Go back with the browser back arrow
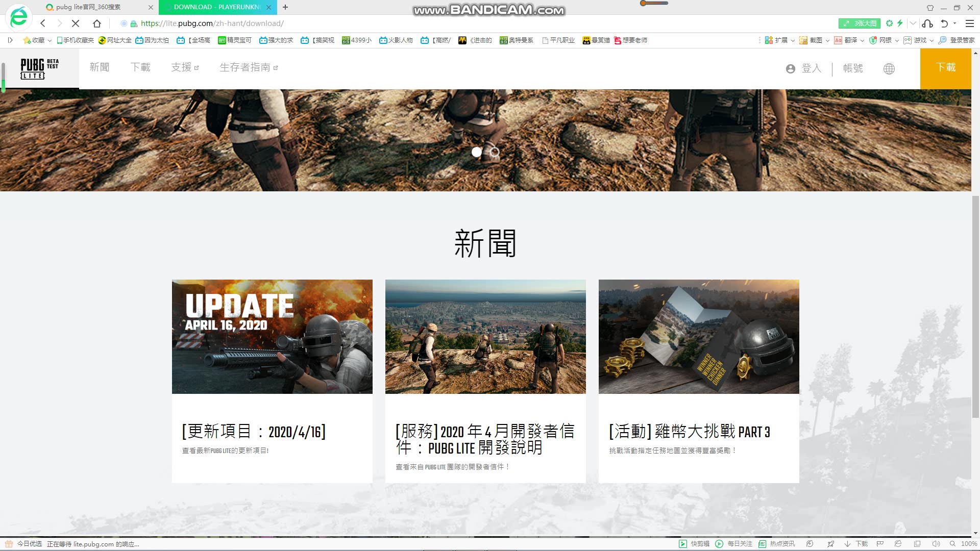Image resolution: width=980 pixels, height=551 pixels. pyautogui.click(x=43, y=23)
